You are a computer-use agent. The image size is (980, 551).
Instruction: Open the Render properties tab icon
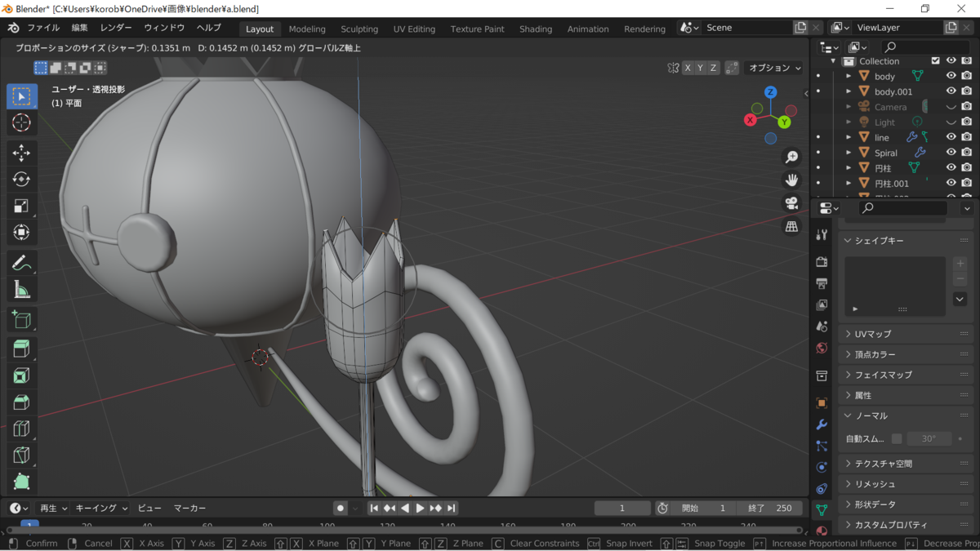[x=822, y=262]
